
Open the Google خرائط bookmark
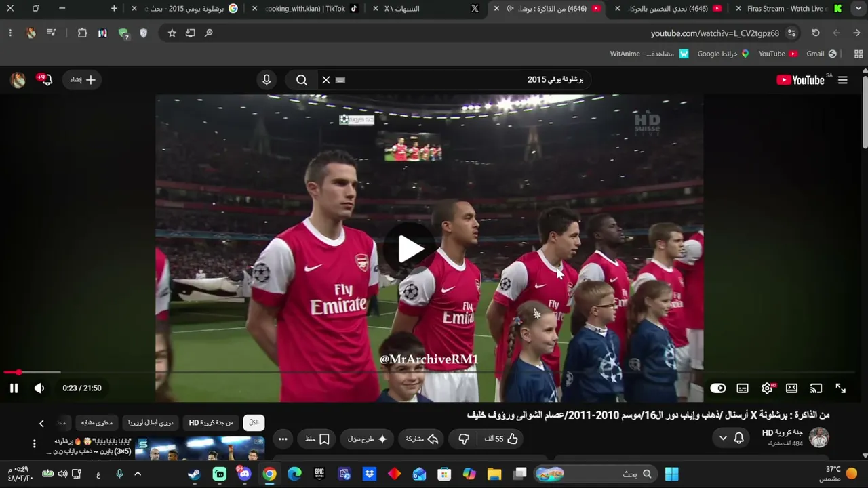pyautogui.click(x=723, y=54)
